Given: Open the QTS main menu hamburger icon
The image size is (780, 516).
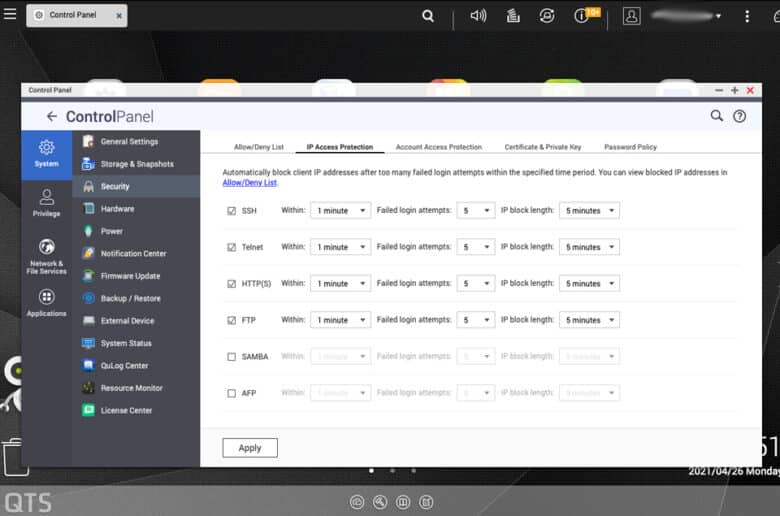Looking at the screenshot, I should 10,14.
